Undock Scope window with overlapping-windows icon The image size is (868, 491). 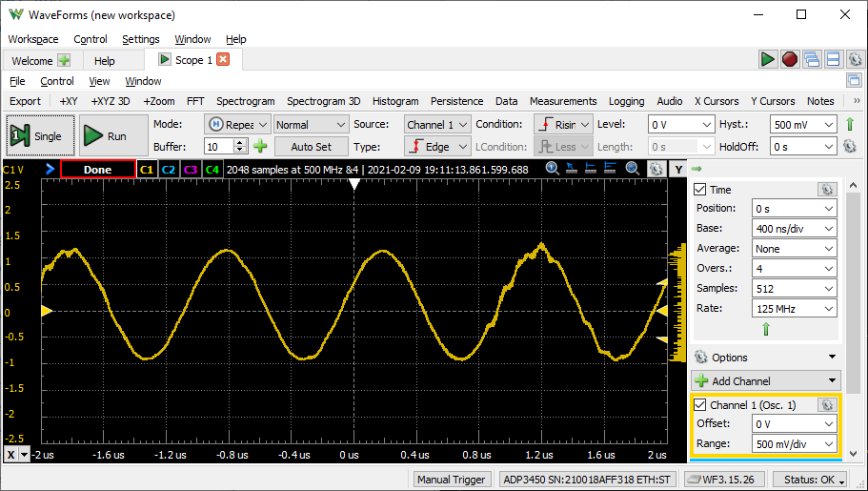pyautogui.click(x=854, y=80)
